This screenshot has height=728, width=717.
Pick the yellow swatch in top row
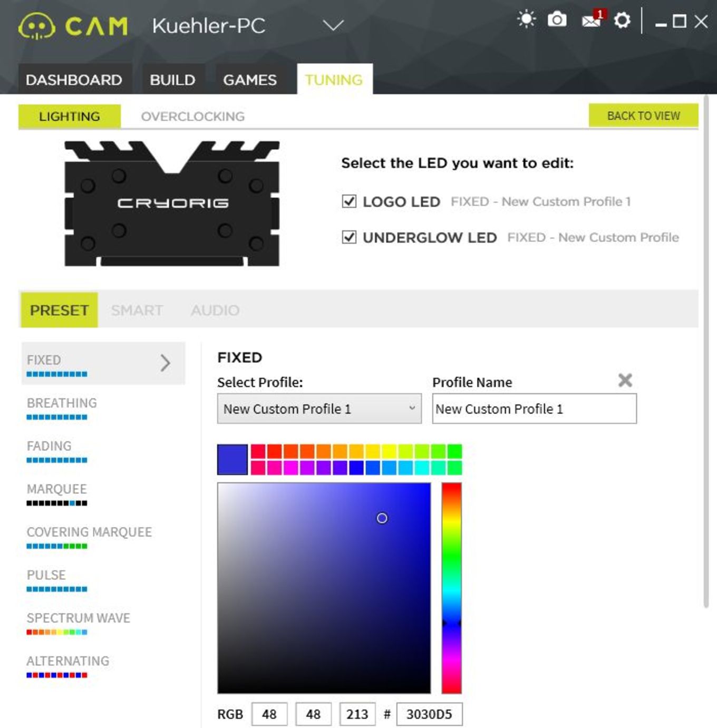390,451
